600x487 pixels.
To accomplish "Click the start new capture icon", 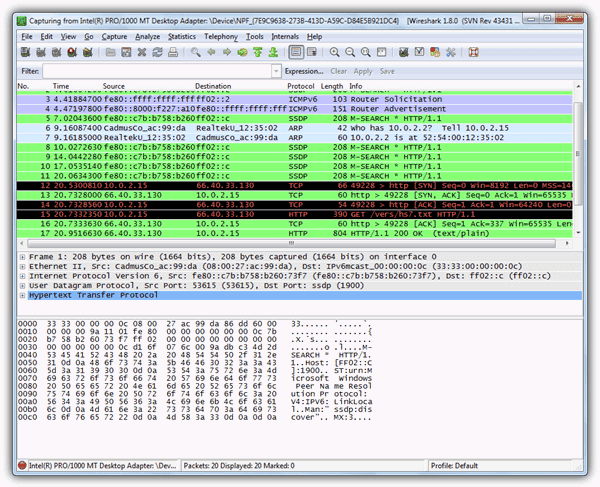I will [57, 52].
